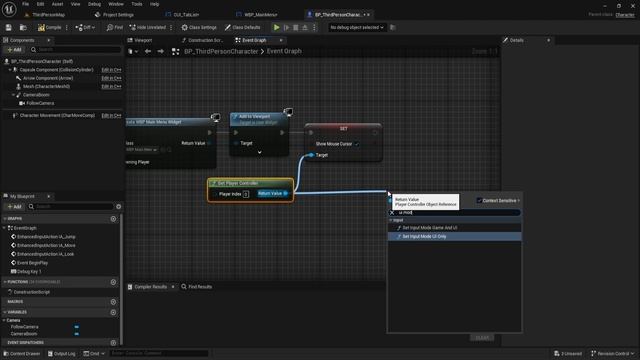Toggle CameraBoom variable visibility
The width and height of the screenshot is (640, 360).
click(76, 334)
